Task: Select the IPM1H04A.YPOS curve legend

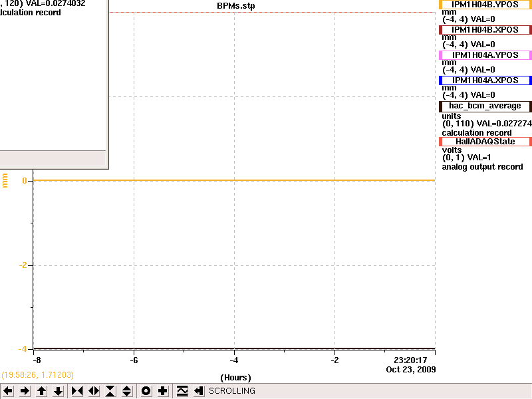Action: 485,55
